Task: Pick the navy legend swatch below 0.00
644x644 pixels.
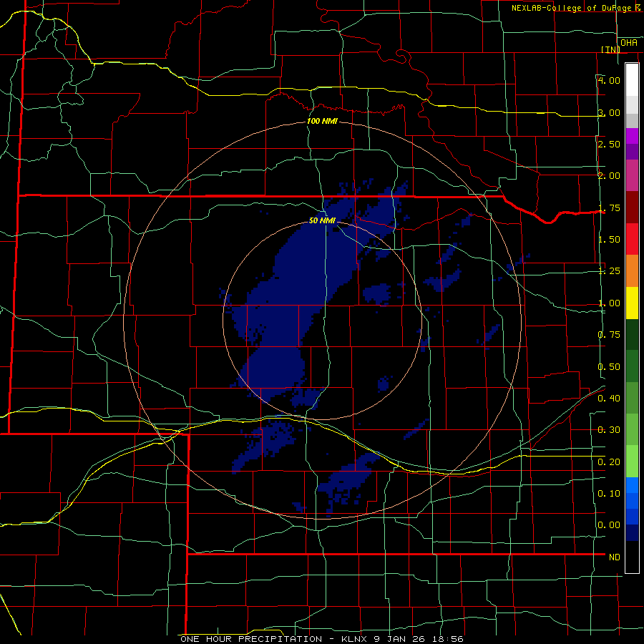Action: [x=632, y=533]
